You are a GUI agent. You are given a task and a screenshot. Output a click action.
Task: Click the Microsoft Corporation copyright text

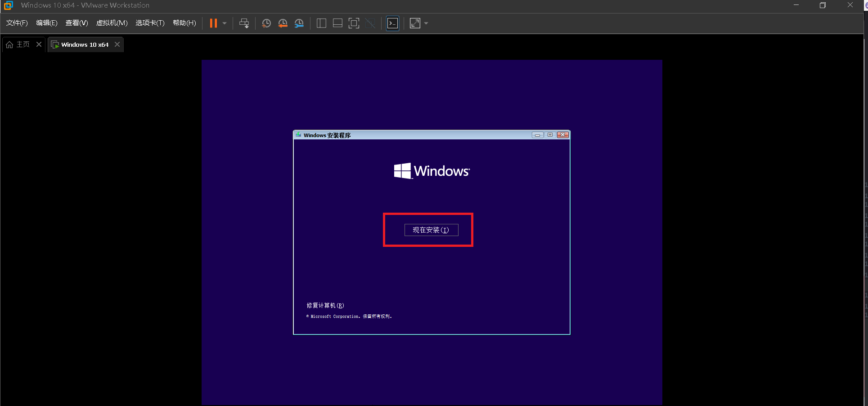point(349,317)
